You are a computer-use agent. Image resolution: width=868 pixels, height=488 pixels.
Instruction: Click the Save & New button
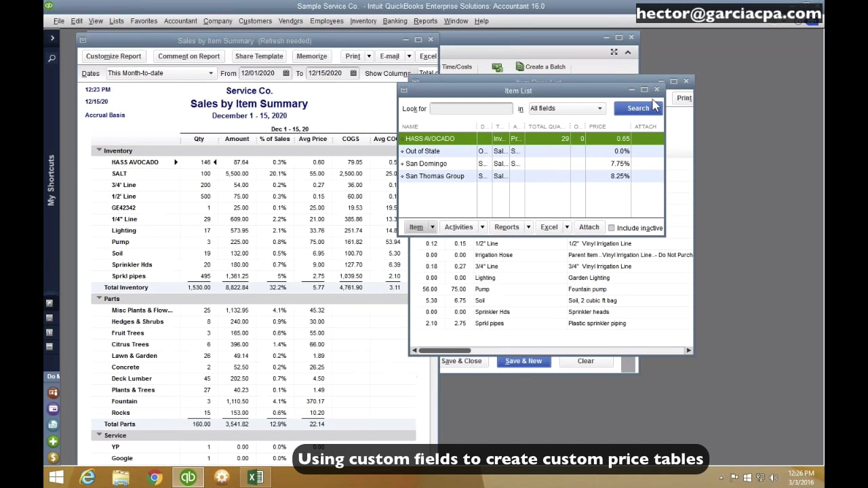click(x=524, y=361)
